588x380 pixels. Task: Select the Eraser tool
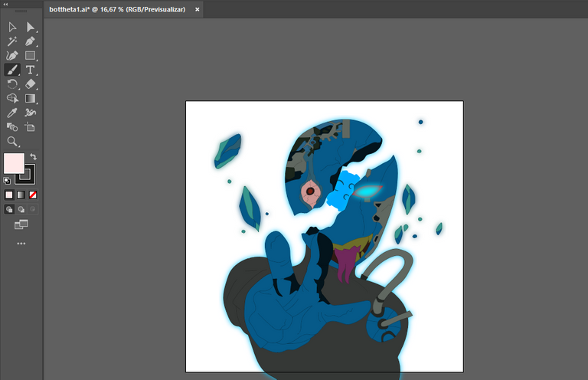click(x=30, y=84)
